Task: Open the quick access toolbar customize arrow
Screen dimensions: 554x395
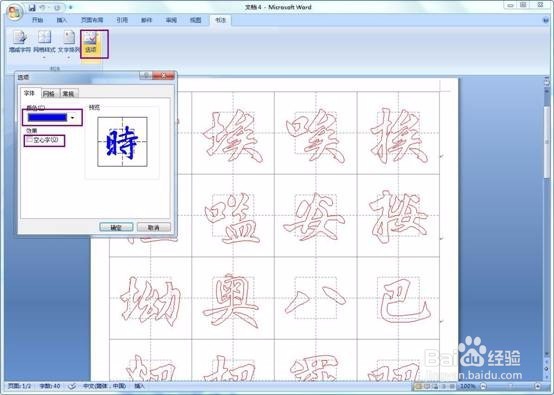Action: (x=71, y=7)
